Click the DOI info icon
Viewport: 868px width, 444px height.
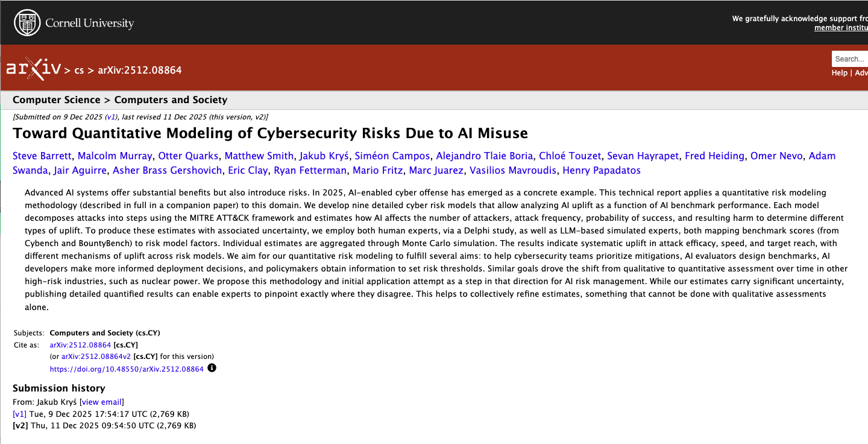[212, 368]
